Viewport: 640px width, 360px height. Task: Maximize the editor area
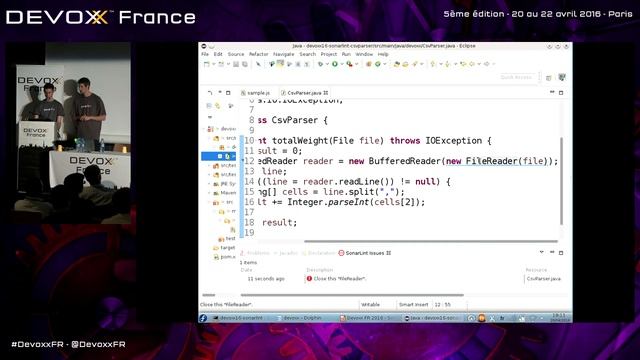[x=561, y=93]
